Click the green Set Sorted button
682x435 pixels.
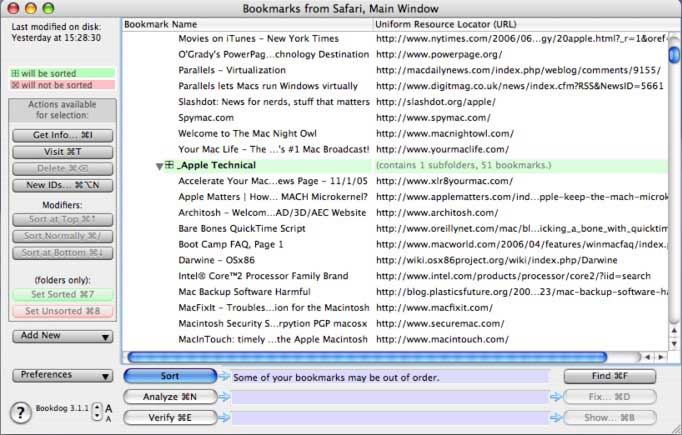pos(63,294)
